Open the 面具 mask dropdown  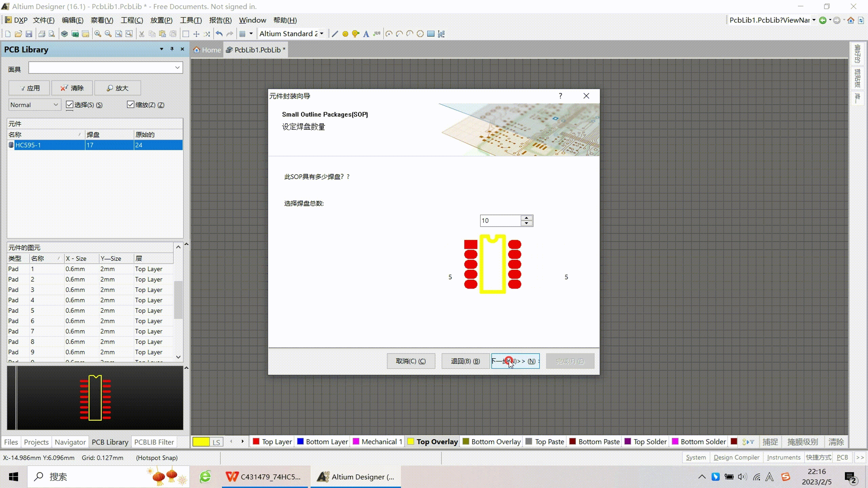pyautogui.click(x=177, y=68)
